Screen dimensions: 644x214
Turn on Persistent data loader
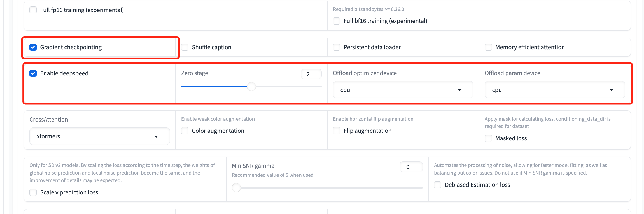point(337,47)
